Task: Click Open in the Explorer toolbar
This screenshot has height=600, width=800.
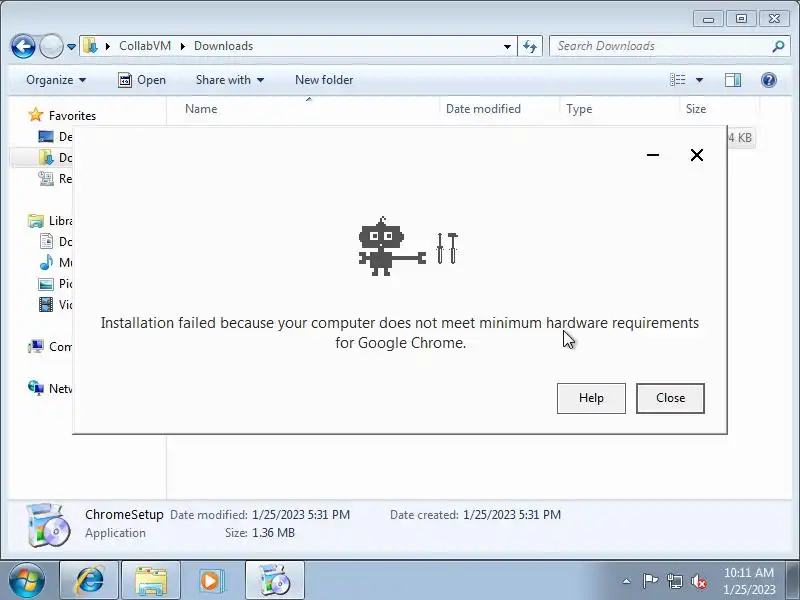Action: click(142, 80)
